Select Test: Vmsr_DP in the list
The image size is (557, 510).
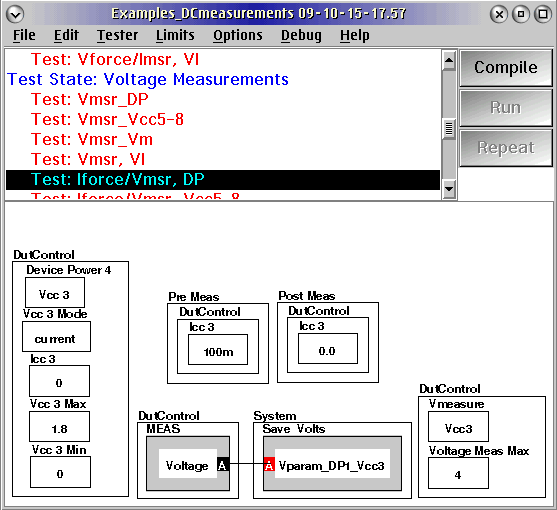90,99
